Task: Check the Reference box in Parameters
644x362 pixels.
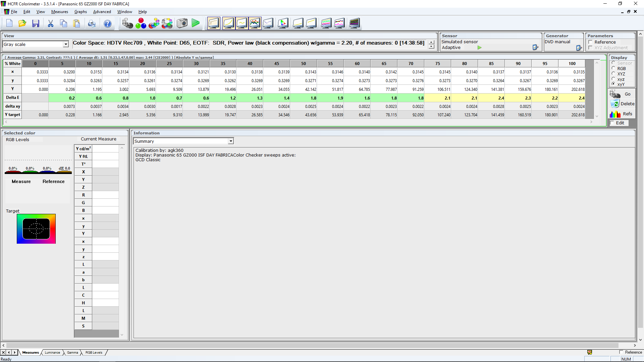Action: [x=591, y=42]
